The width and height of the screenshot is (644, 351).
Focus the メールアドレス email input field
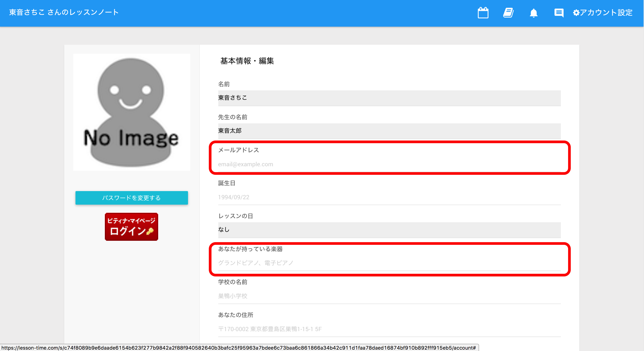[x=389, y=164]
